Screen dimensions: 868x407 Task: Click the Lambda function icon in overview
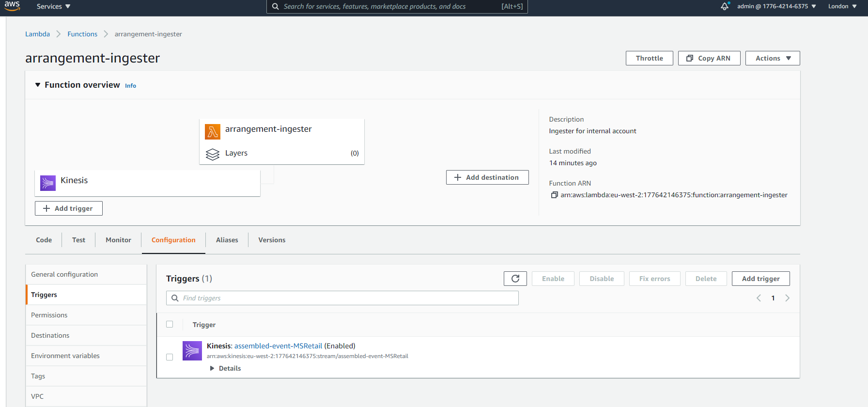(x=212, y=131)
